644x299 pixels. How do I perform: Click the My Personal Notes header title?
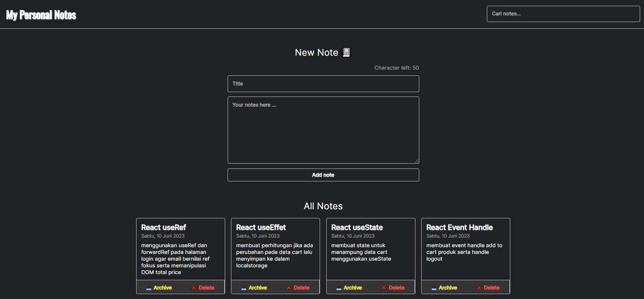(41, 15)
